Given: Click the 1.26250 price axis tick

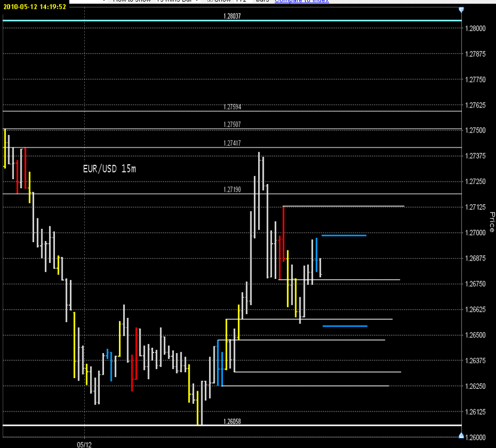Looking at the screenshot, I should point(475,386).
